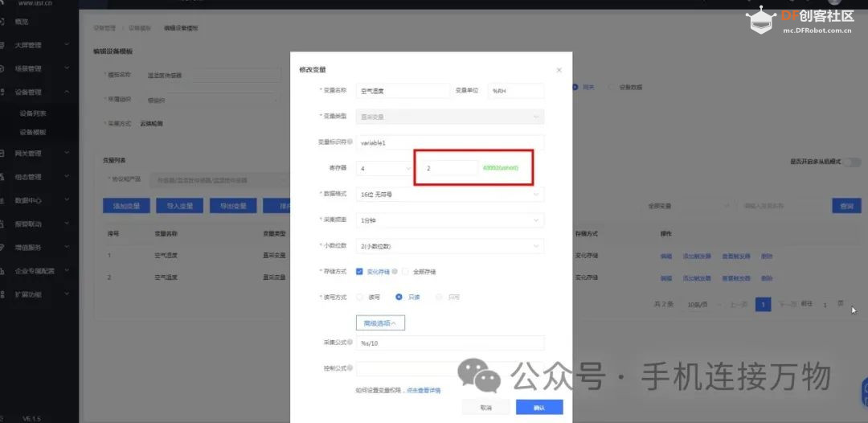
Task: Click the 设备管理 sidebar icon
Action: (x=2, y=92)
